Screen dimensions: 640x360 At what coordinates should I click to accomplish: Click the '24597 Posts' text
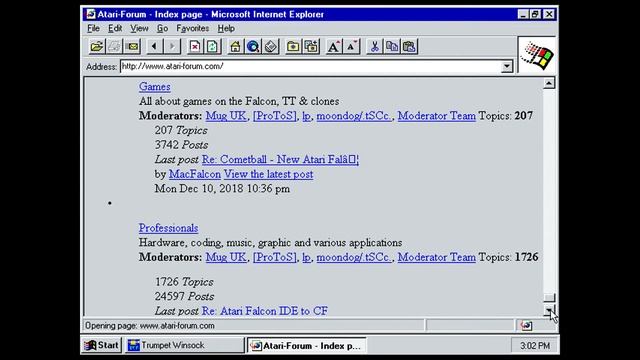tap(184, 297)
